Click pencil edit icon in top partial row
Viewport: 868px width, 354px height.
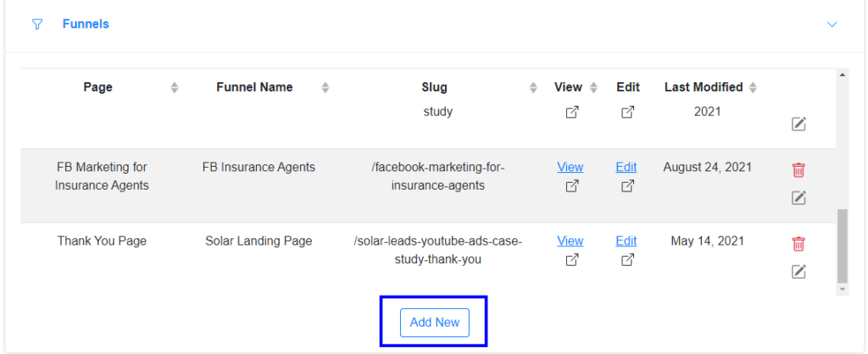798,124
